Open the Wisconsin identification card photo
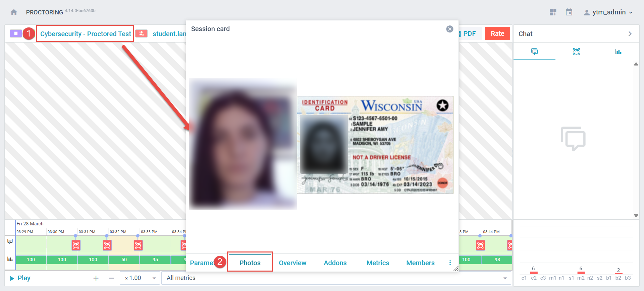The width and height of the screenshot is (644, 291). coord(375,145)
